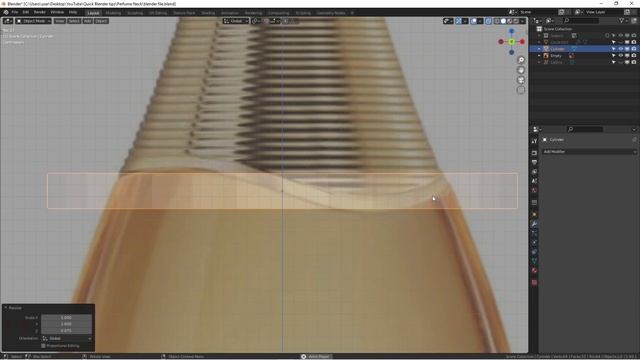The width and height of the screenshot is (640, 360).
Task: Open the Object Constraint properties tab
Action: (x=534, y=252)
